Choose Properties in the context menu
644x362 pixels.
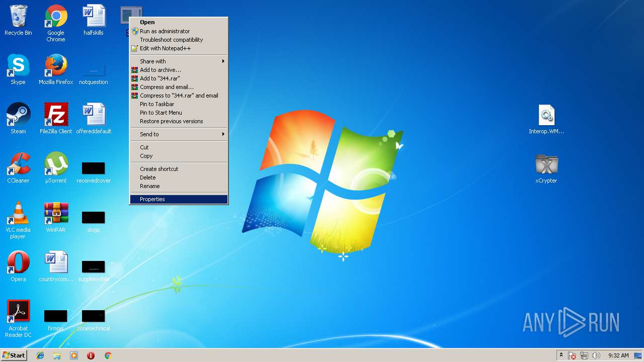(x=179, y=199)
